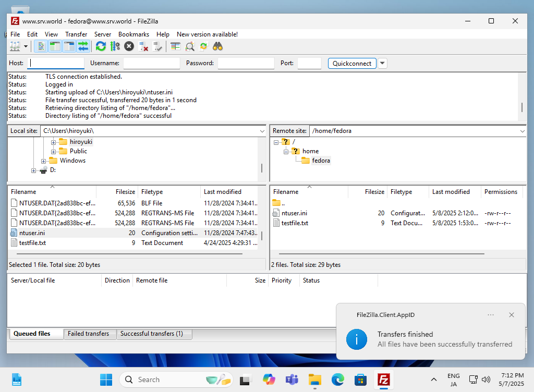Open notification options ellipsis
This screenshot has width=534, height=392.
pyautogui.click(x=490, y=315)
